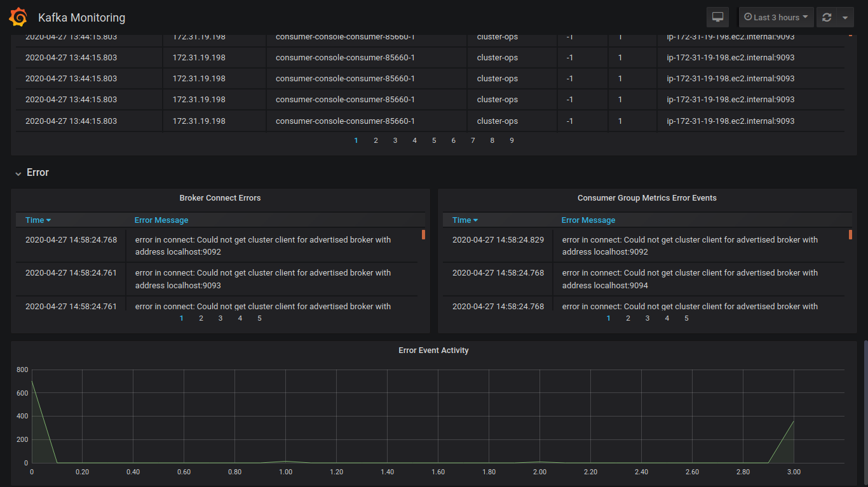Open the Broker Connect Errors panel title menu
The image size is (868, 487).
(220, 198)
